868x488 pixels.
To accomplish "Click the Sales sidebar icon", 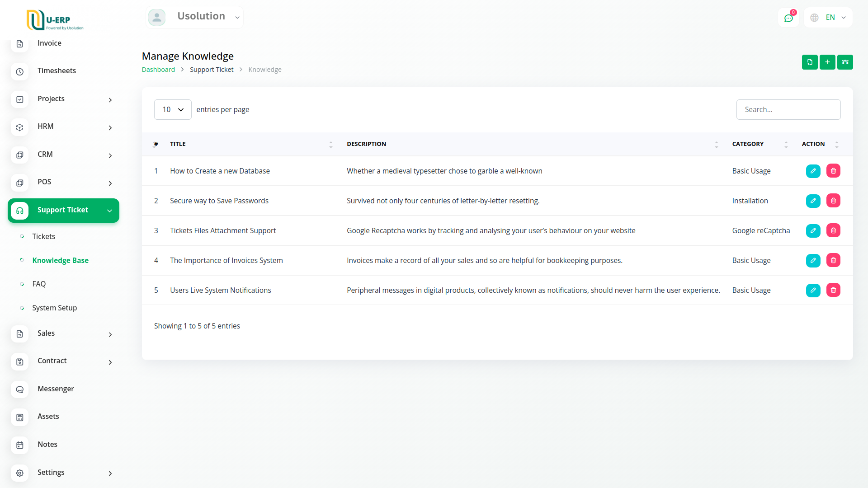I will [19, 334].
